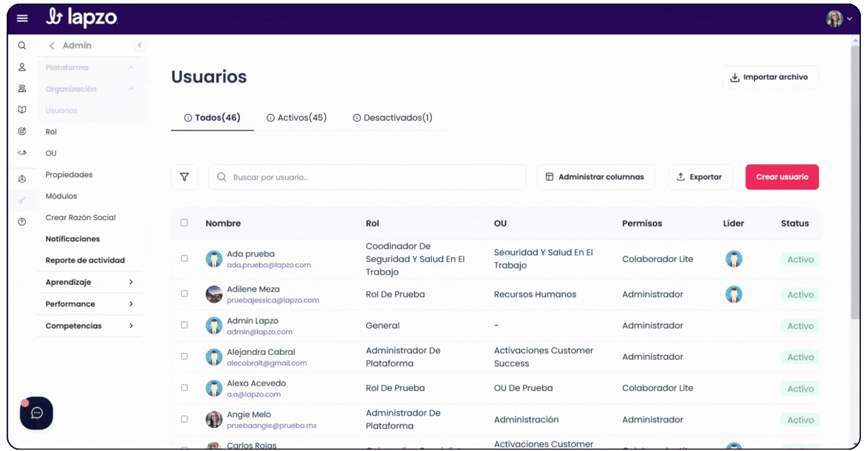Open the chat bubble in the bottom corner
This screenshot has height=451, width=868.
36,413
